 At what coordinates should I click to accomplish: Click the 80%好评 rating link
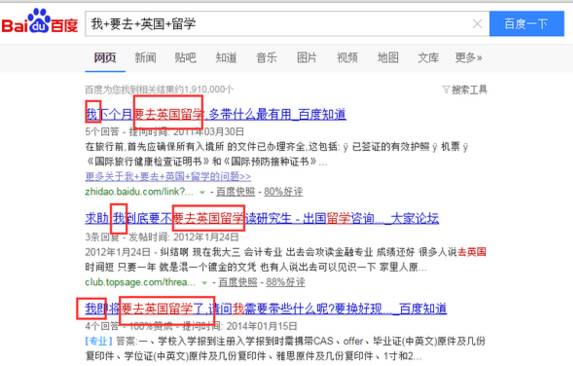pos(283,192)
